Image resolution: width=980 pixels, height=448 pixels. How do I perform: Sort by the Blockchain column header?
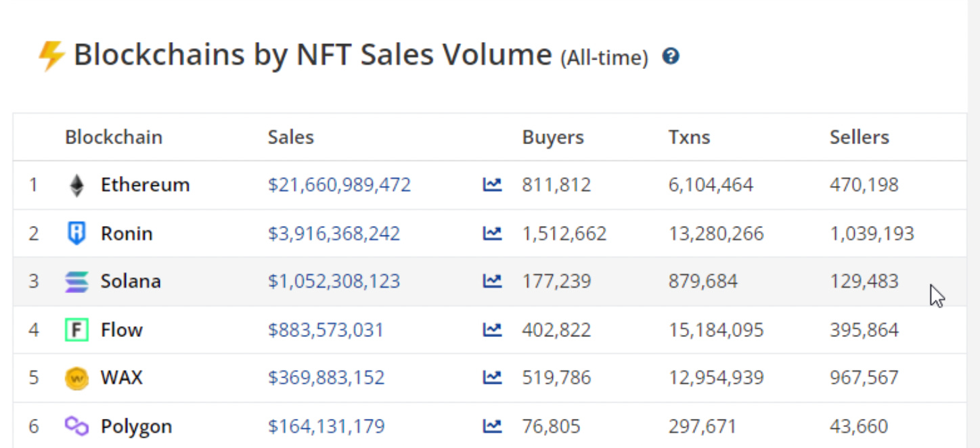(x=114, y=137)
